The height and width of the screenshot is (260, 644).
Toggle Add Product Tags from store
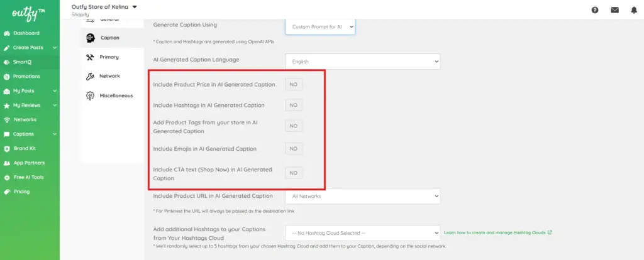294,126
